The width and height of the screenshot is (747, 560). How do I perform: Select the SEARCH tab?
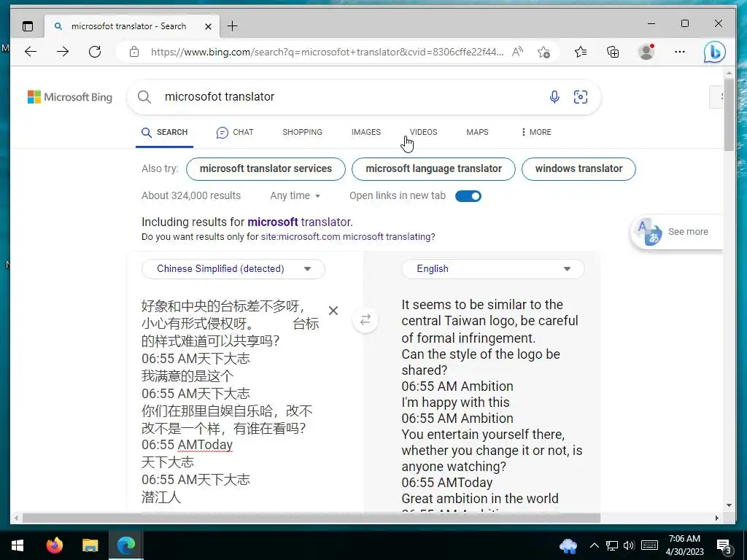click(164, 133)
